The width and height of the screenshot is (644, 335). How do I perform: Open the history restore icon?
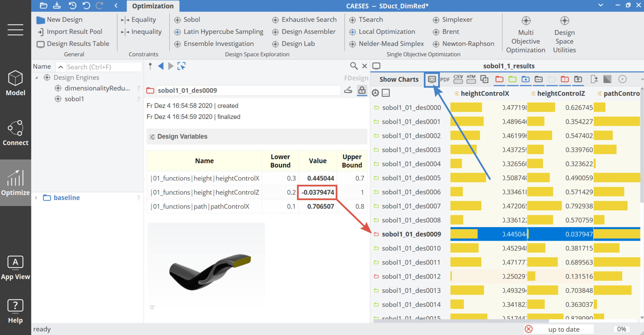pyautogui.click(x=73, y=5)
